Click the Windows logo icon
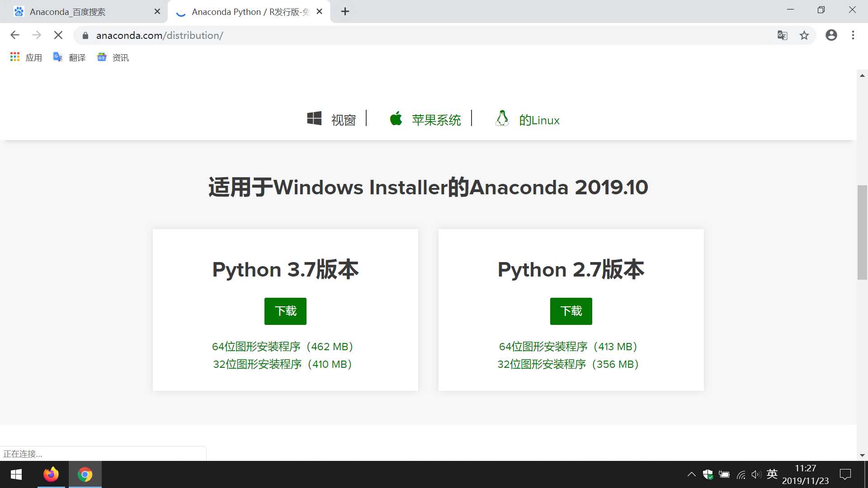Viewport: 868px width, 488px height. tap(314, 119)
